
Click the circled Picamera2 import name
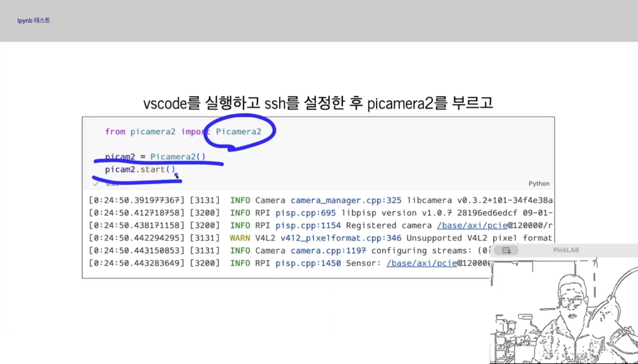238,132
